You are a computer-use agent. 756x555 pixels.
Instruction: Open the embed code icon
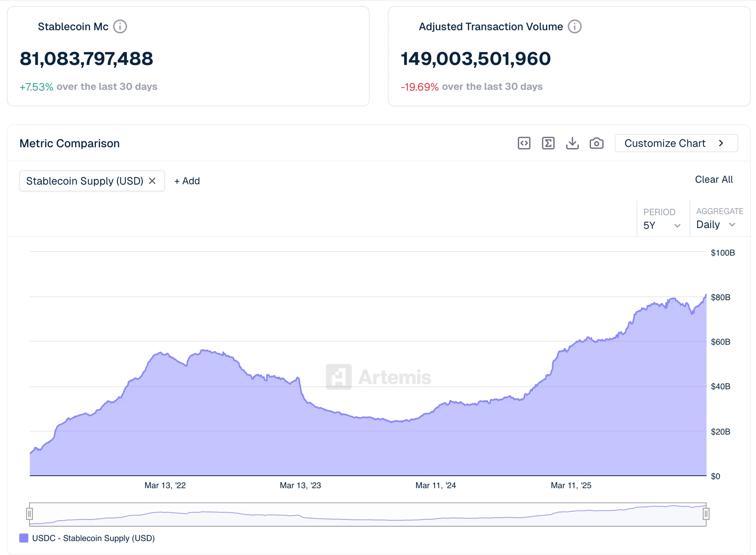point(524,143)
